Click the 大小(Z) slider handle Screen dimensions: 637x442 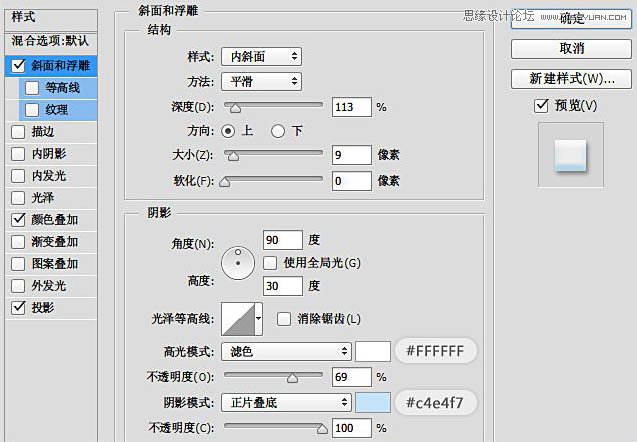tap(233, 156)
